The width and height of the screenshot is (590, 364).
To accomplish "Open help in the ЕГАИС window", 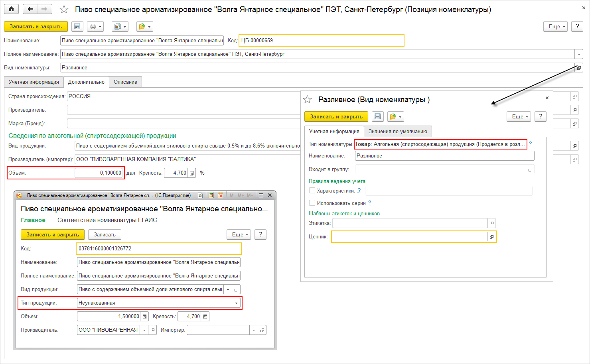I will tap(260, 234).
